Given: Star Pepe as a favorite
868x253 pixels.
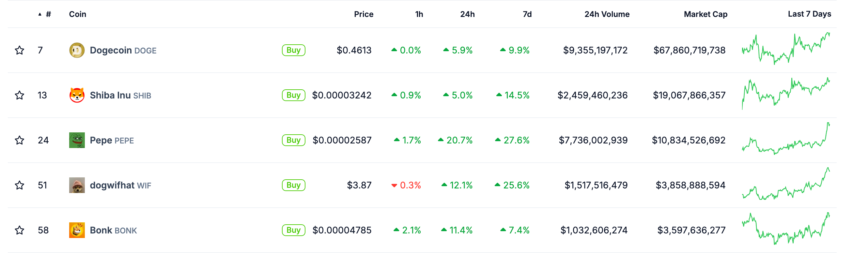Looking at the screenshot, I should tap(20, 140).
